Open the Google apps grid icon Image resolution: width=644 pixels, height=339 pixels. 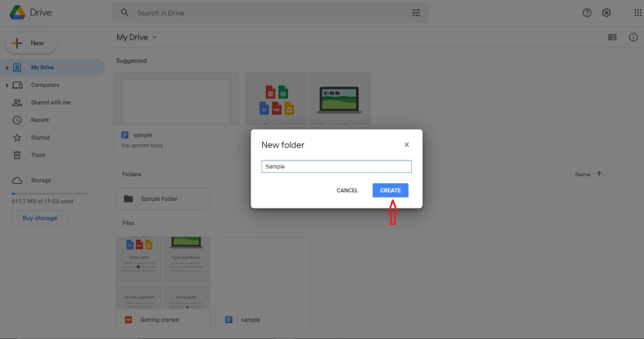point(638,12)
